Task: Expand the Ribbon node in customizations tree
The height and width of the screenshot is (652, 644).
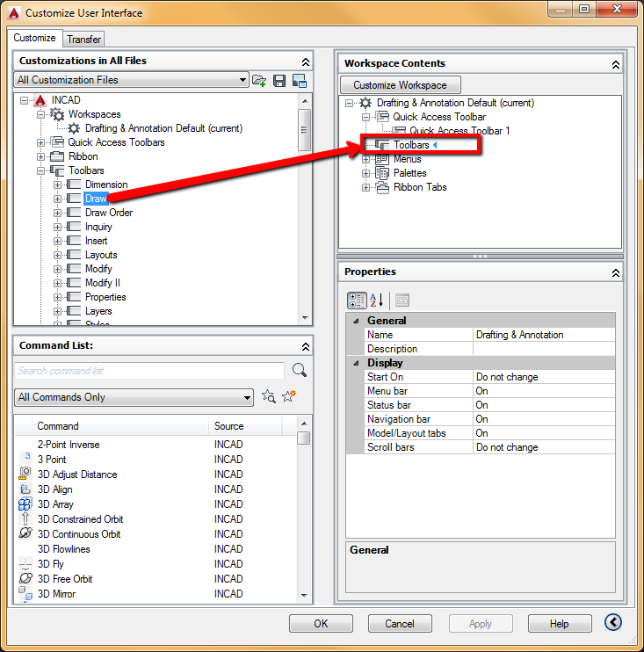Action: tap(41, 156)
